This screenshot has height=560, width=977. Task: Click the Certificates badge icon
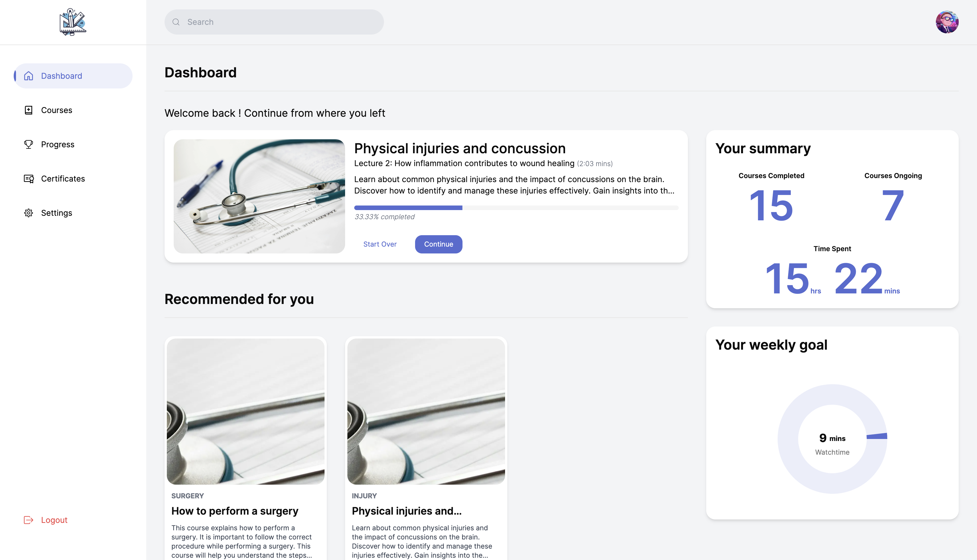coord(29,178)
